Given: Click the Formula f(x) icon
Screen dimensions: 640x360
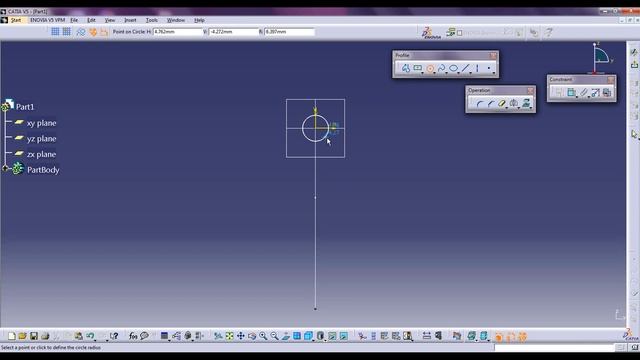Looking at the screenshot, I should 133,336.
